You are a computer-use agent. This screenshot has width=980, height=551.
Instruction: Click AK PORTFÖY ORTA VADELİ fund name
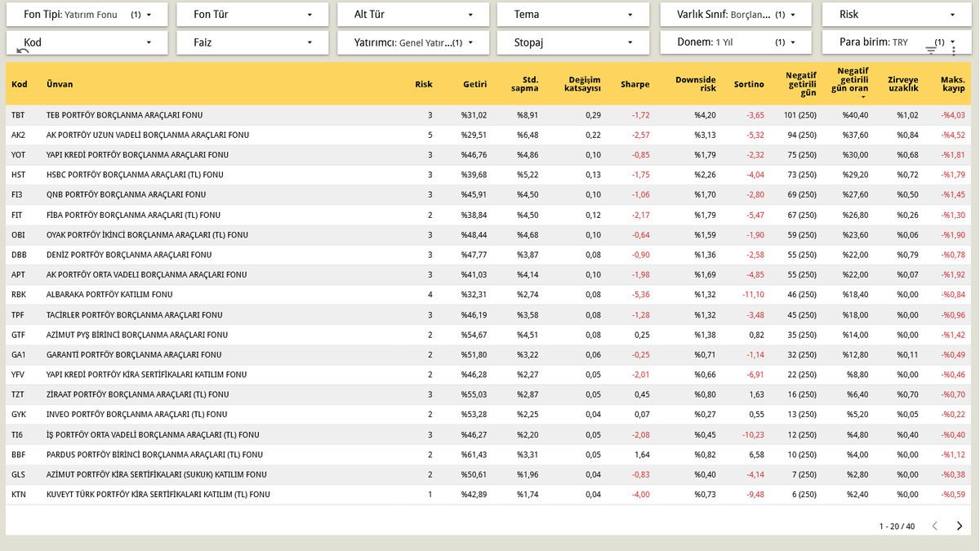click(147, 275)
